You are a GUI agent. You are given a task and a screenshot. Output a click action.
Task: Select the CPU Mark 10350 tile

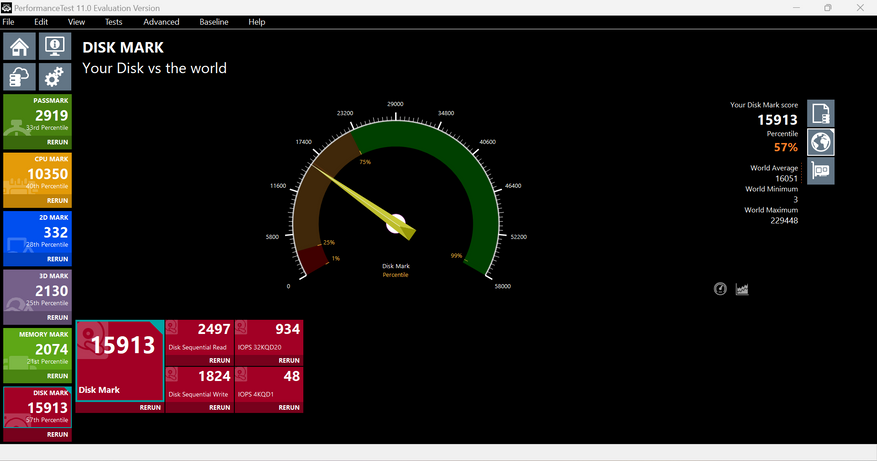[x=37, y=173]
